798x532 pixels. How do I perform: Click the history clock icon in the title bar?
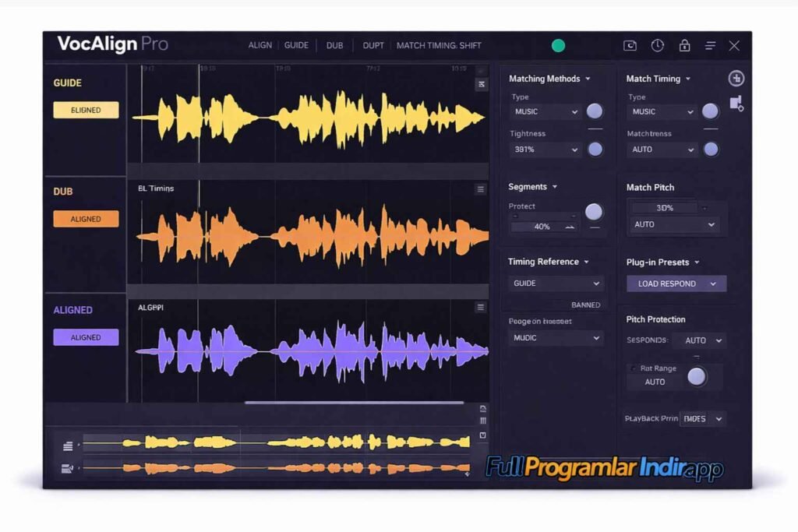(x=658, y=45)
